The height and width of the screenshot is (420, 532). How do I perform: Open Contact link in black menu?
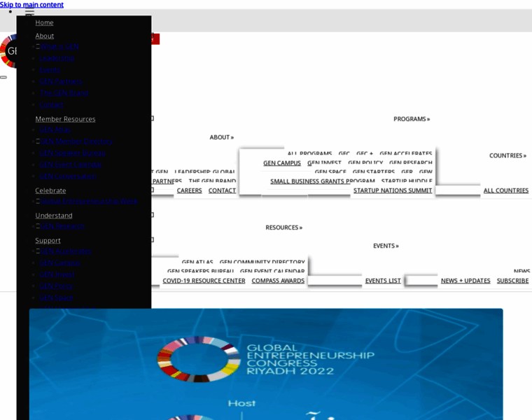click(x=51, y=104)
